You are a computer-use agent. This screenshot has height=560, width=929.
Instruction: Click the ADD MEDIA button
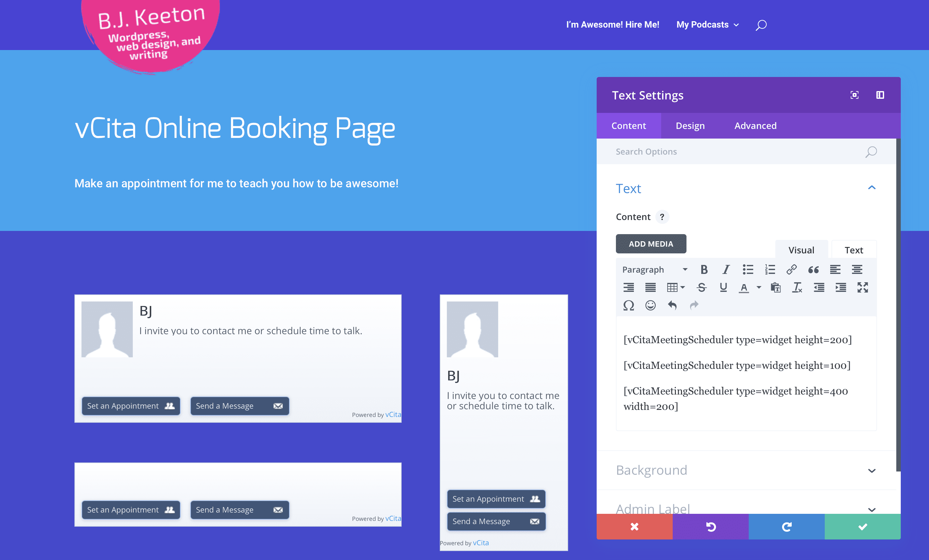(x=651, y=244)
